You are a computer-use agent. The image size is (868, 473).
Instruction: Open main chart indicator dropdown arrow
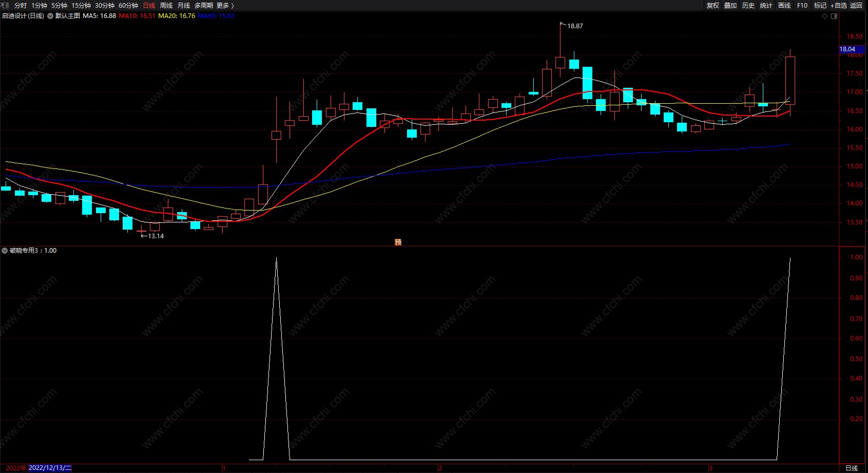(x=50, y=16)
